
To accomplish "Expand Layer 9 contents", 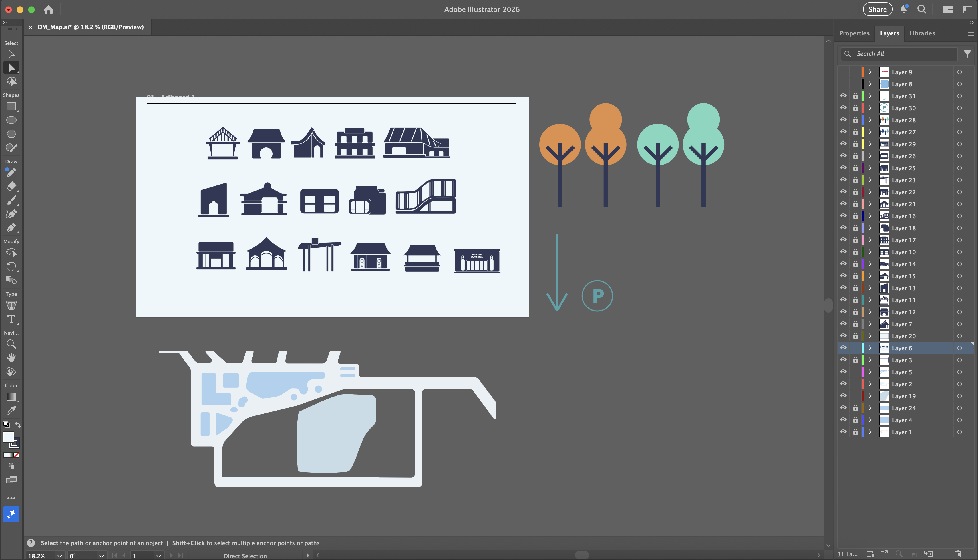I will (870, 72).
